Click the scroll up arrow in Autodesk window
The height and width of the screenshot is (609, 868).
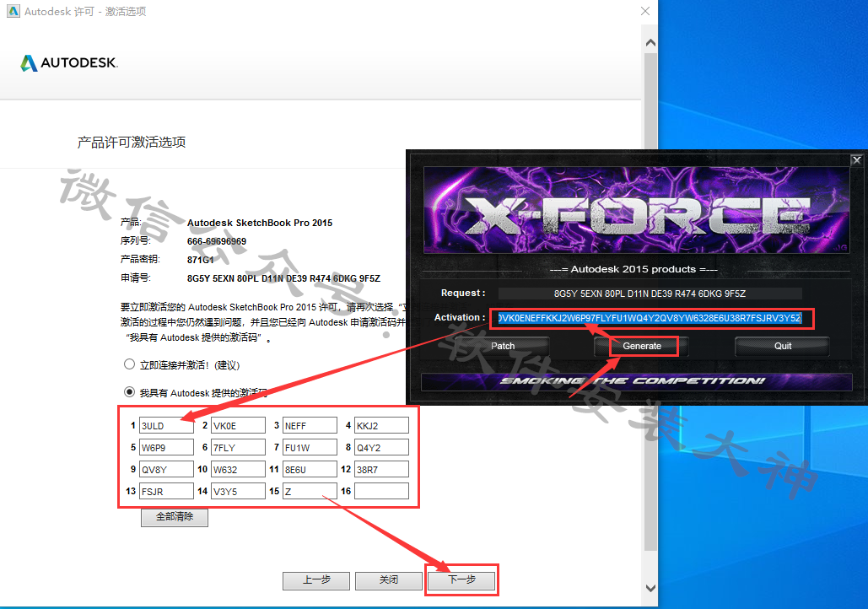[651, 43]
